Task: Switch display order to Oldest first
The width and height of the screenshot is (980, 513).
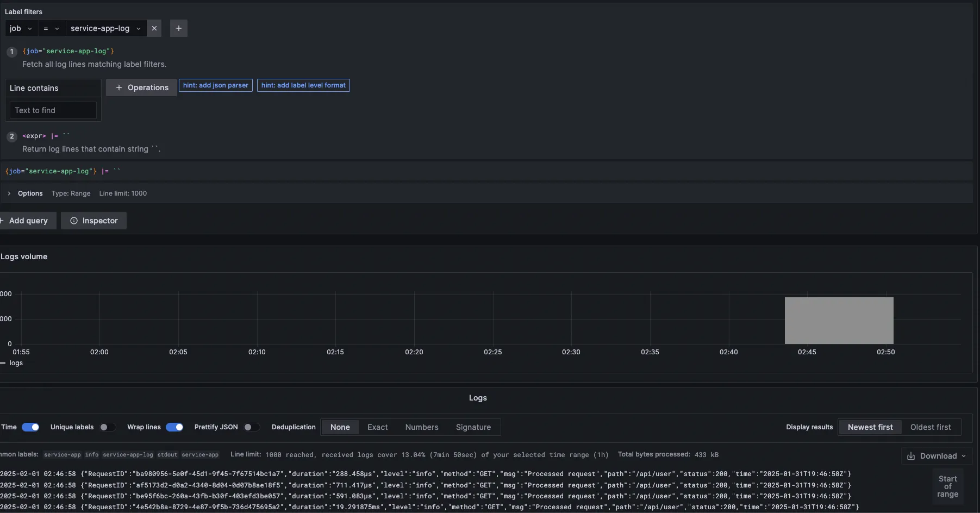Action: pyautogui.click(x=930, y=427)
